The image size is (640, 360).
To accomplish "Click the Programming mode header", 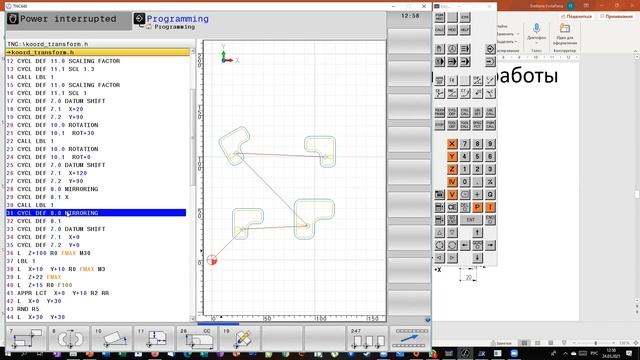I will tap(178, 19).
